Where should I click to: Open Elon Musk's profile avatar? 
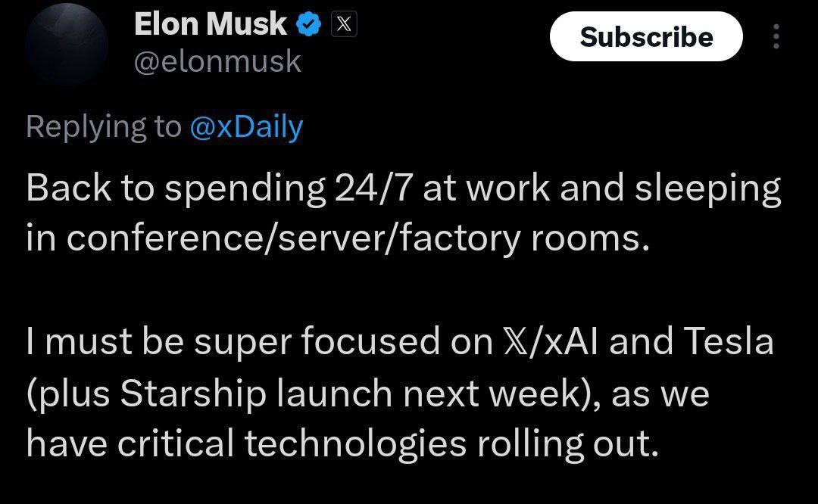[x=66, y=45]
